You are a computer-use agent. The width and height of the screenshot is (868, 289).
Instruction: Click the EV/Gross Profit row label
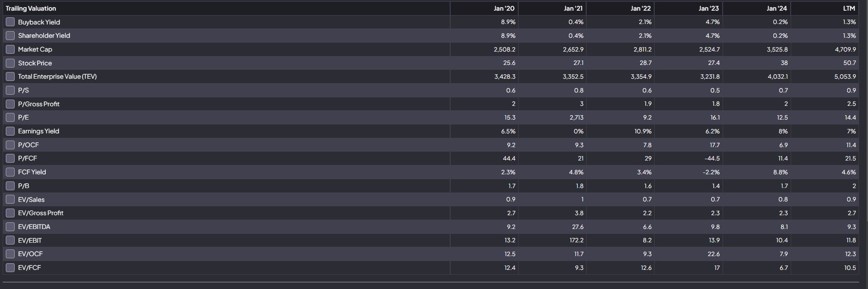click(x=41, y=213)
